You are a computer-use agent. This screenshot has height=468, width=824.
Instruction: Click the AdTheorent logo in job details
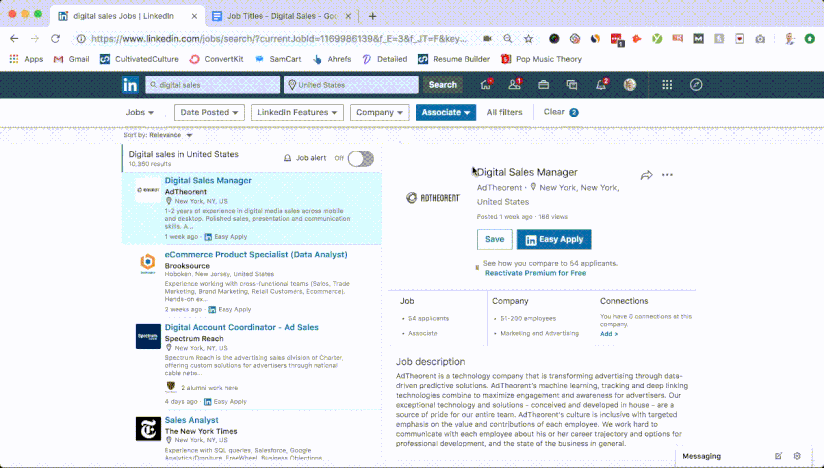[x=433, y=198]
